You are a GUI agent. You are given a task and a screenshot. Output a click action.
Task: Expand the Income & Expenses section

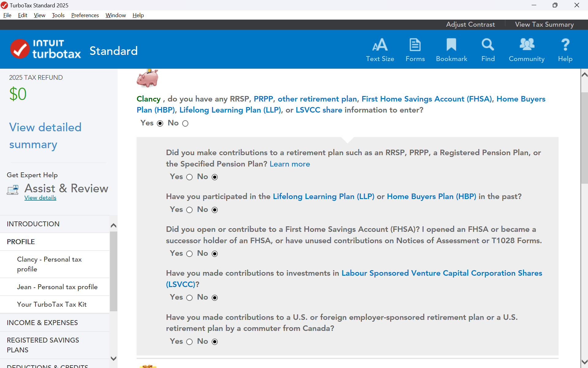[x=42, y=323]
